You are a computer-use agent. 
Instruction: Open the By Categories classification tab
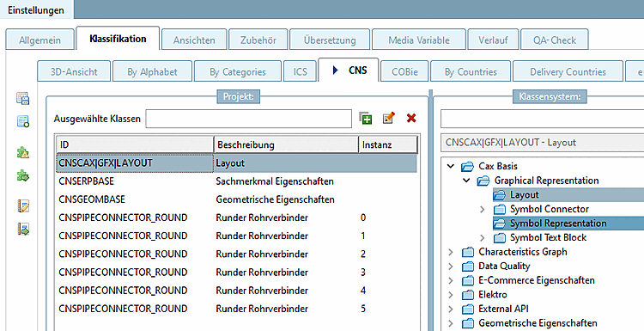point(237,71)
